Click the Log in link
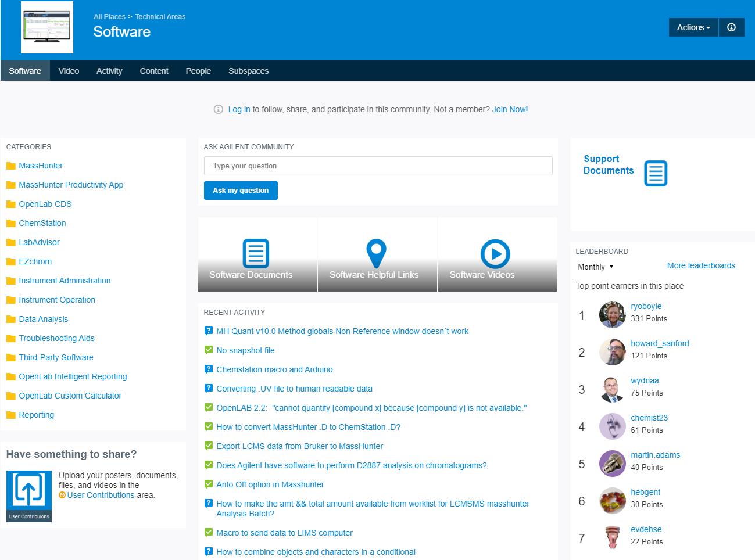 point(239,109)
